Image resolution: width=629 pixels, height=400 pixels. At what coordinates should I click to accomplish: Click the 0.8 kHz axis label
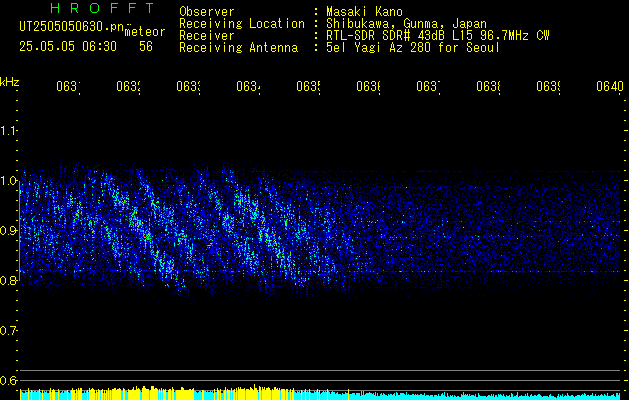click(8, 280)
